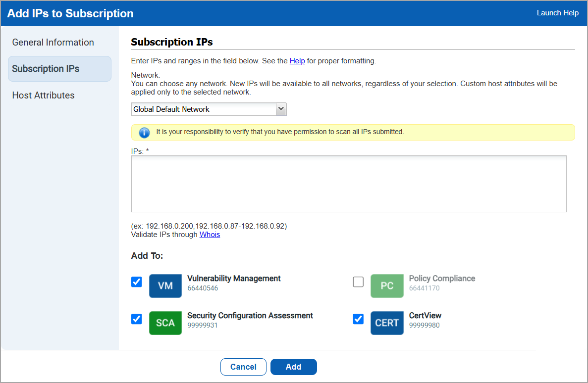Enable the Policy Compliance checkbox

click(x=358, y=282)
